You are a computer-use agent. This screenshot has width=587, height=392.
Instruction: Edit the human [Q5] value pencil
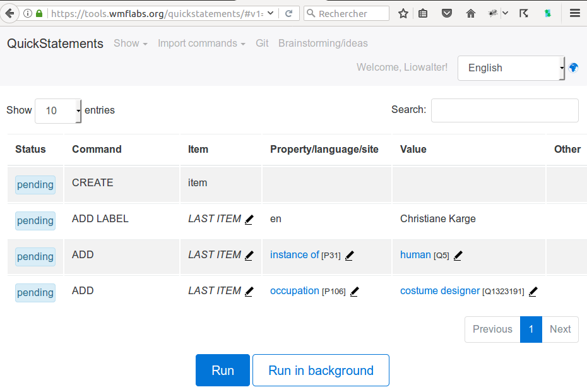tap(458, 256)
